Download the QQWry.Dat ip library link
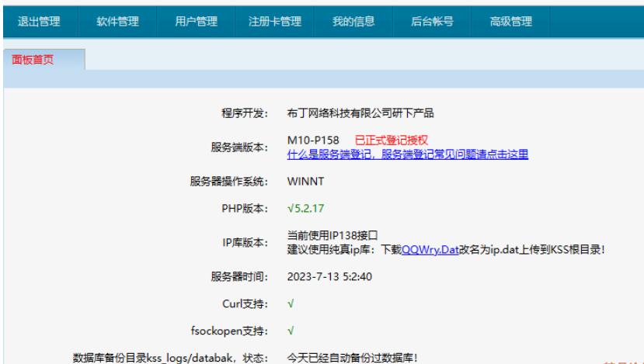The height and width of the screenshot is (364, 644). [430, 249]
